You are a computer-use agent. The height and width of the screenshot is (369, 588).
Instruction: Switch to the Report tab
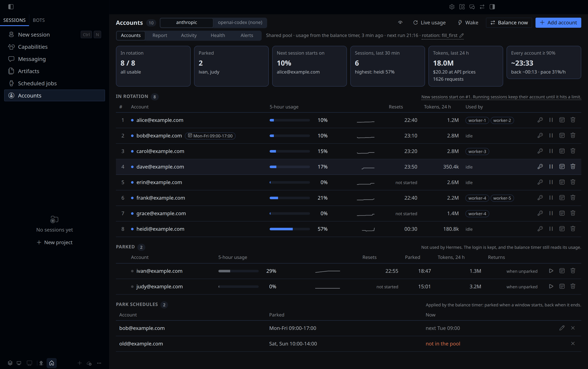(160, 35)
